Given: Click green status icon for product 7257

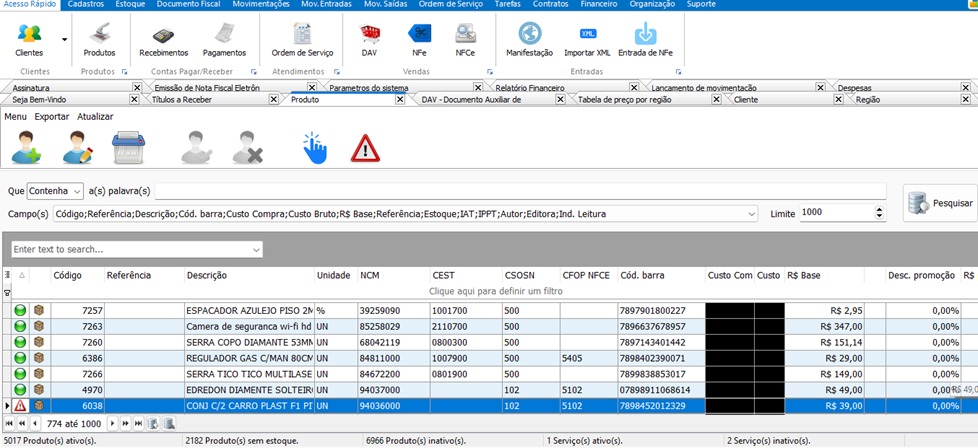Looking at the screenshot, I should (x=20, y=311).
